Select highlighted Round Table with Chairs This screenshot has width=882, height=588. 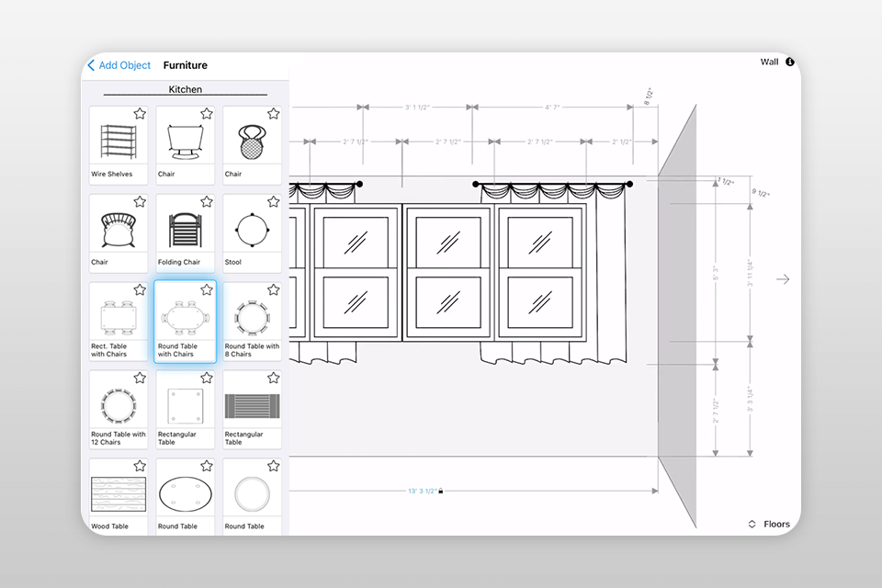pyautogui.click(x=185, y=322)
